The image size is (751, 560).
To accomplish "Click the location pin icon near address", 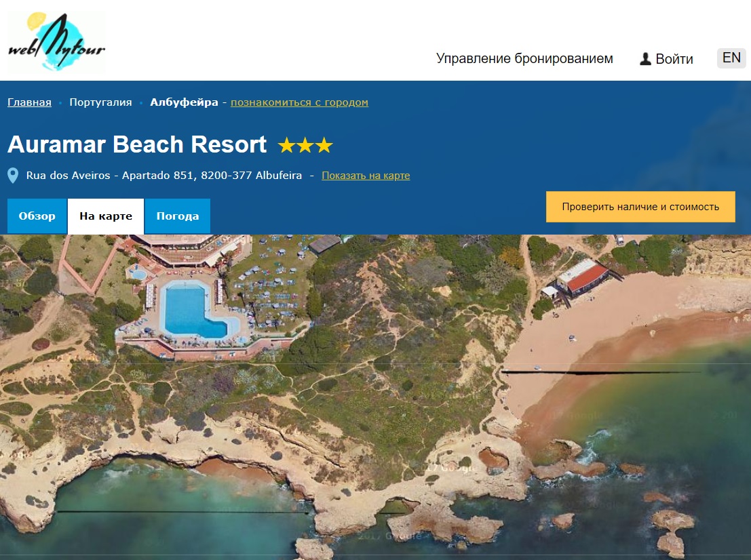I will click(x=14, y=176).
